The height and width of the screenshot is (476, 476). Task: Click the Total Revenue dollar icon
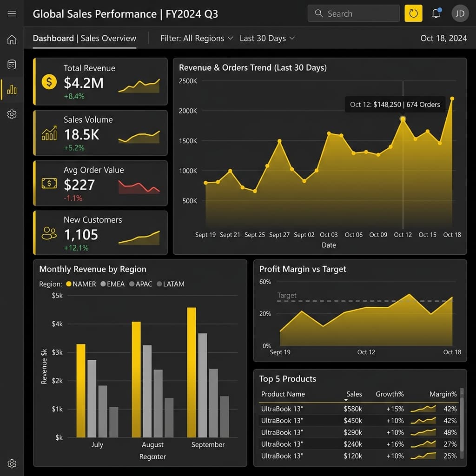point(49,82)
